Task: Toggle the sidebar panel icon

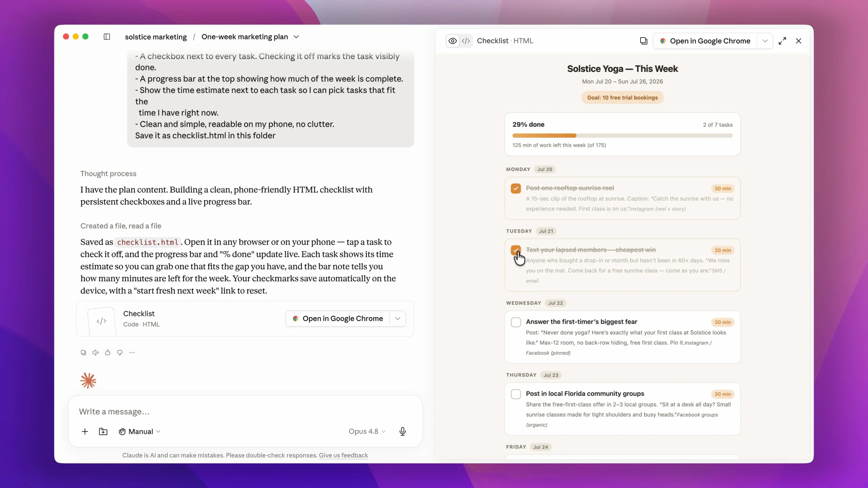Action: [x=107, y=37]
